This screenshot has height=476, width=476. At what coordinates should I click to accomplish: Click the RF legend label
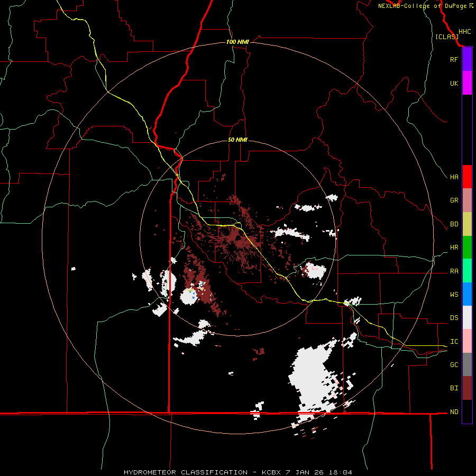(x=454, y=59)
